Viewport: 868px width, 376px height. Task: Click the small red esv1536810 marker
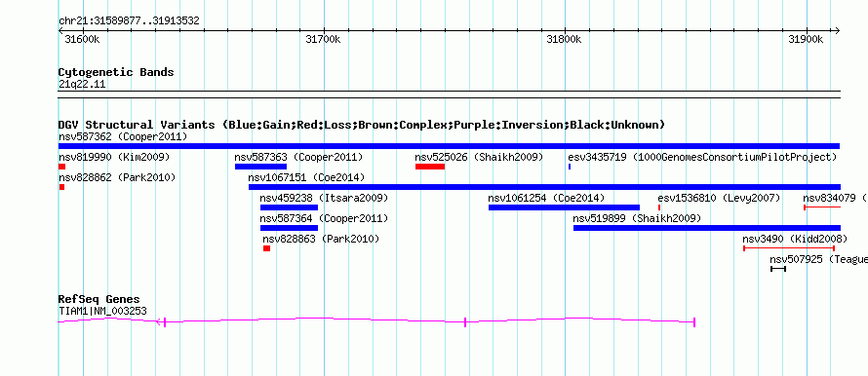[658, 207]
